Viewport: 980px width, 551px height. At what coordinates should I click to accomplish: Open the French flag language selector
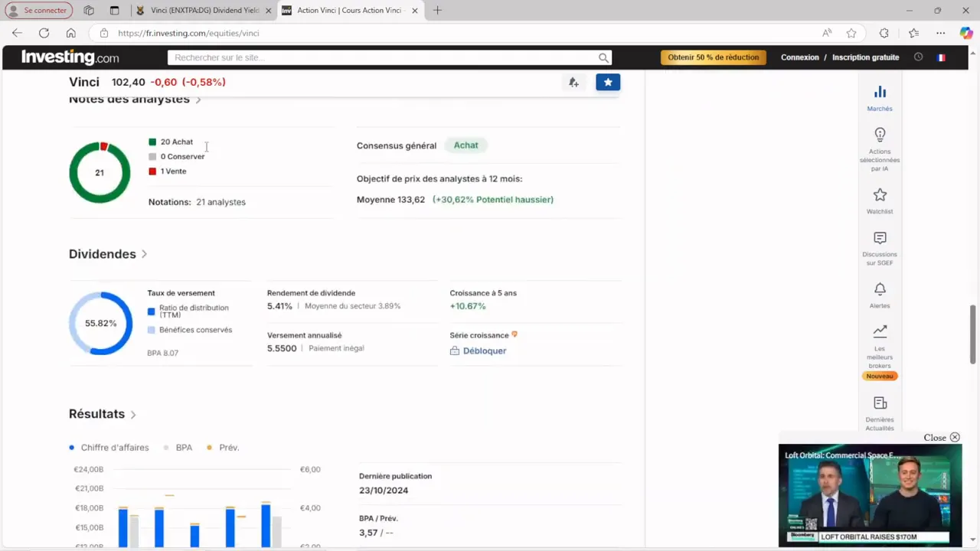coord(941,57)
